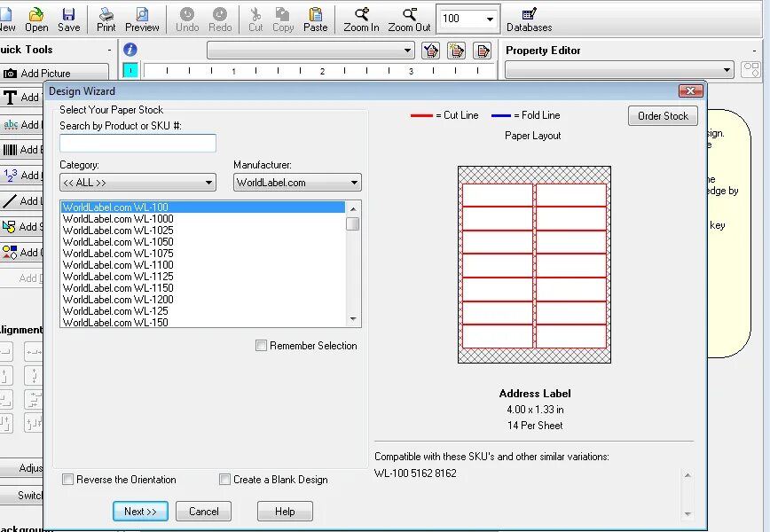Collapse the Quick Tools panel
Image resolution: width=770 pixels, height=532 pixels.
(x=109, y=50)
